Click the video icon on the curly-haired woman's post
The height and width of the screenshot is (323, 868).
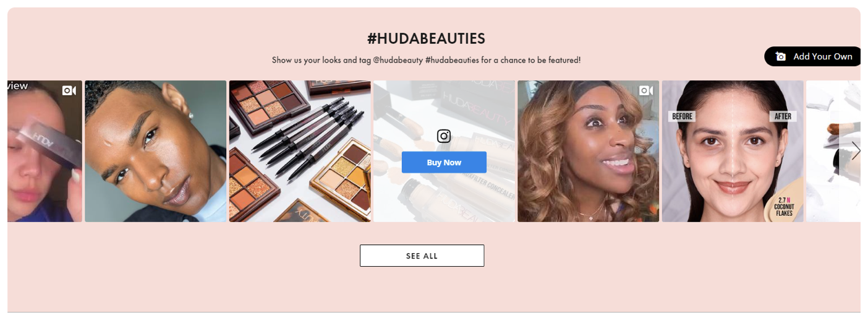point(646,91)
